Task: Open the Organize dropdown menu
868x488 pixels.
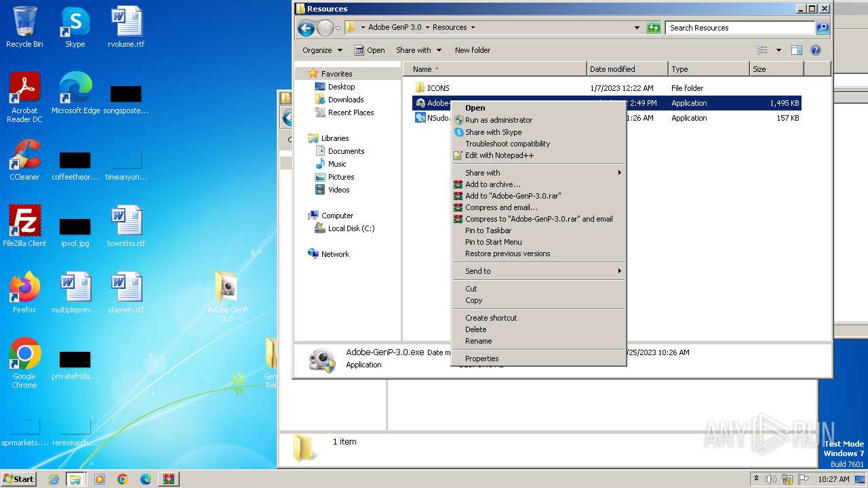Action: [x=323, y=50]
